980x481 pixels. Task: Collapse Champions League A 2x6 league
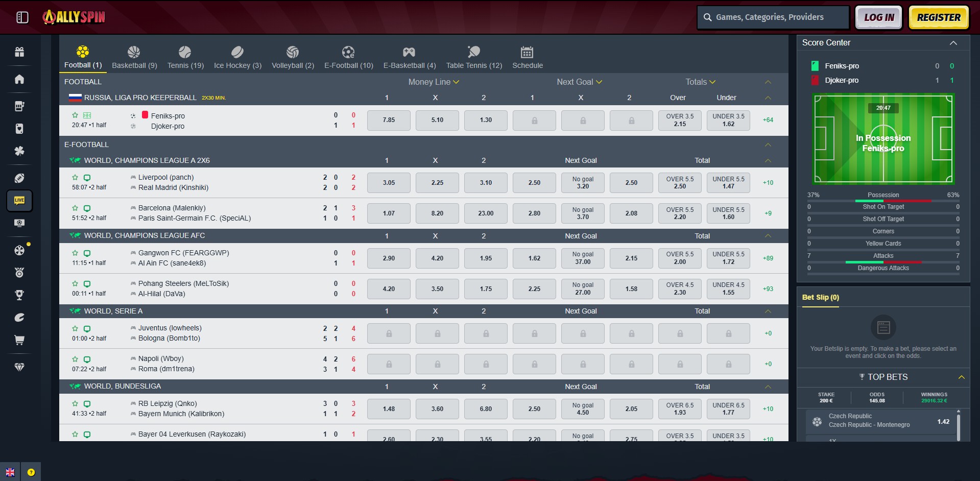pyautogui.click(x=768, y=160)
